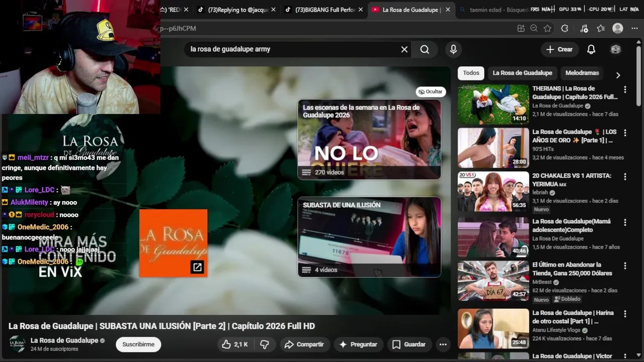Open Mamá adolescente video thumbnail
The height and width of the screenshot is (362, 644).
pyautogui.click(x=494, y=237)
